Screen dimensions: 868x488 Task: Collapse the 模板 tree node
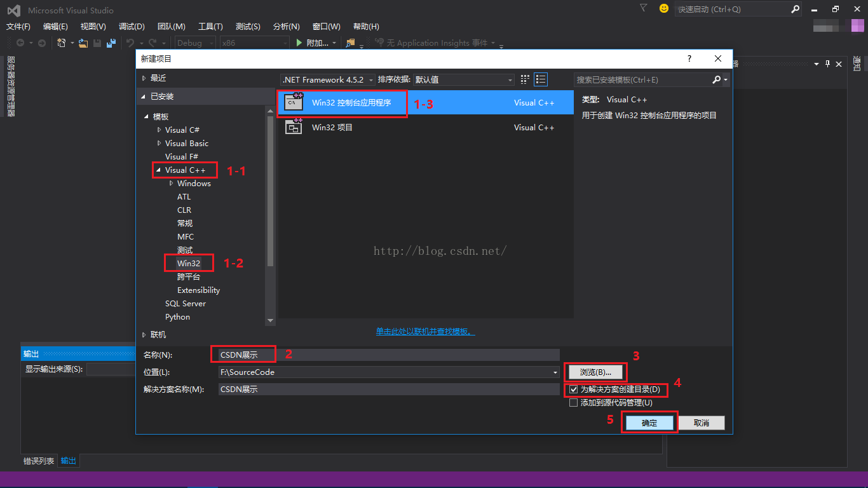(147, 116)
